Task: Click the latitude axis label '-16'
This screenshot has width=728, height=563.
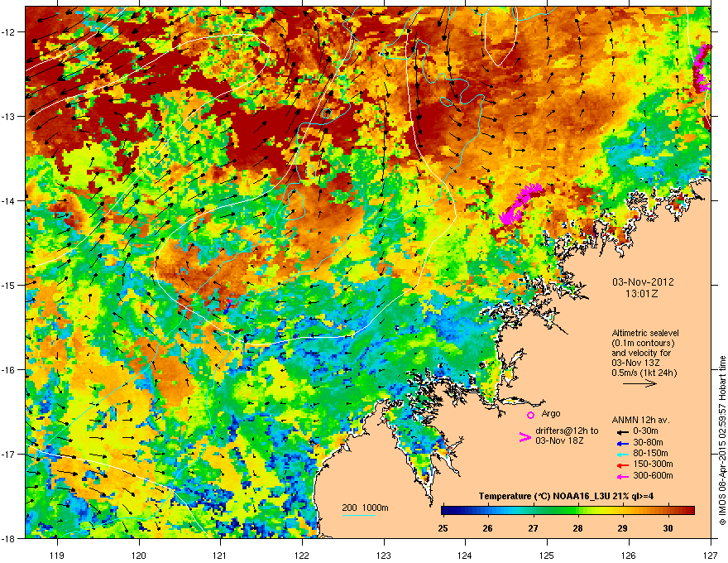Action: click(x=9, y=370)
